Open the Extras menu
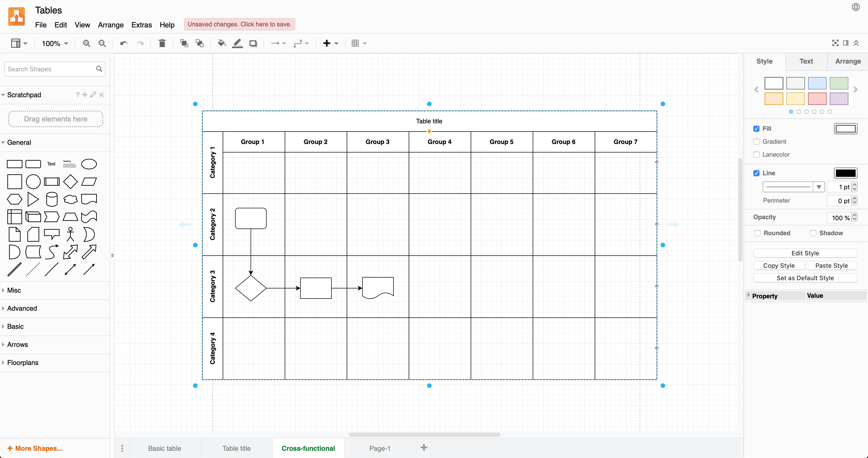 pos(142,25)
